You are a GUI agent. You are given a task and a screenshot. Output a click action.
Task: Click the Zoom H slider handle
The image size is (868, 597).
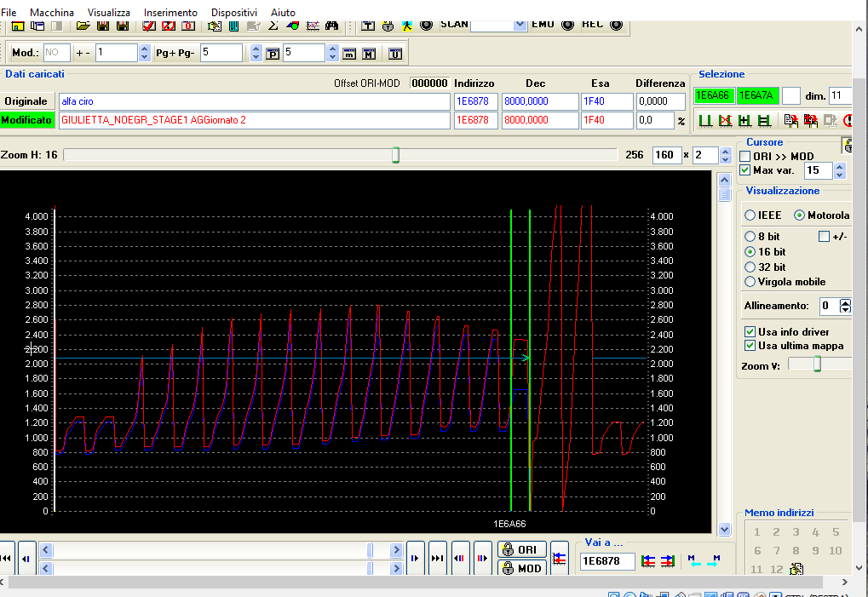tap(395, 155)
